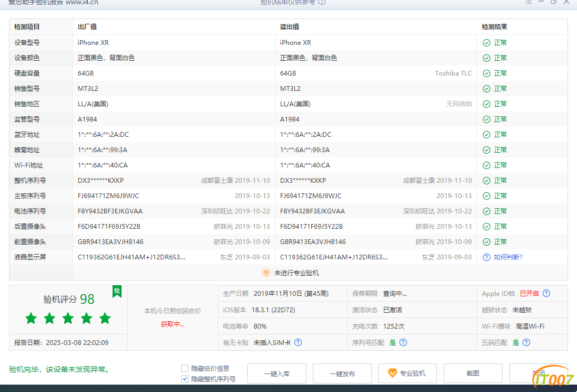Click the green check icon in 设备型号 row

(x=487, y=43)
